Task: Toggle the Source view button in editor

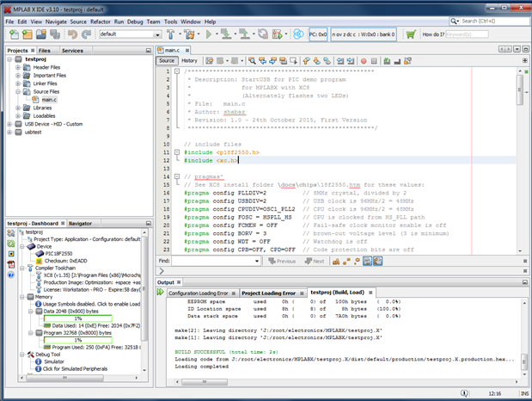Action: coord(167,61)
